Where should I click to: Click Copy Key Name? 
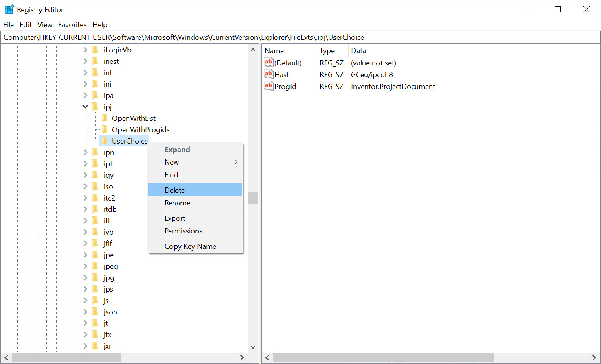pos(190,246)
